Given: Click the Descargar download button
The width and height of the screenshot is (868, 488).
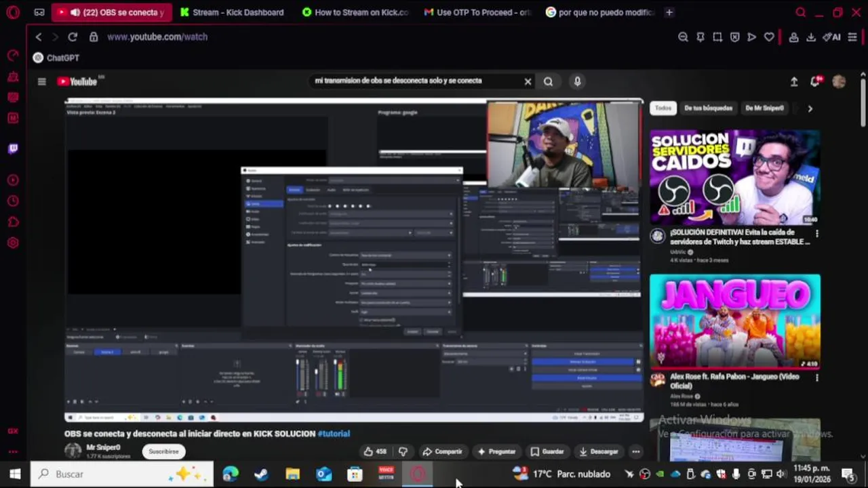Looking at the screenshot, I should (x=598, y=451).
